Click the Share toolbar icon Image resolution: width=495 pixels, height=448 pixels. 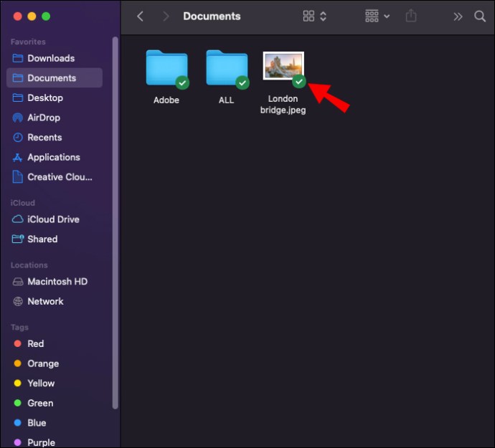(x=411, y=16)
